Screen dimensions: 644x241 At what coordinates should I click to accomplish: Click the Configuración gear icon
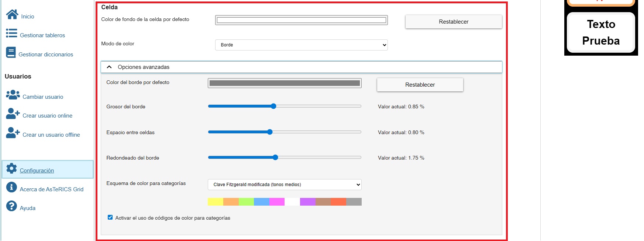click(x=11, y=169)
